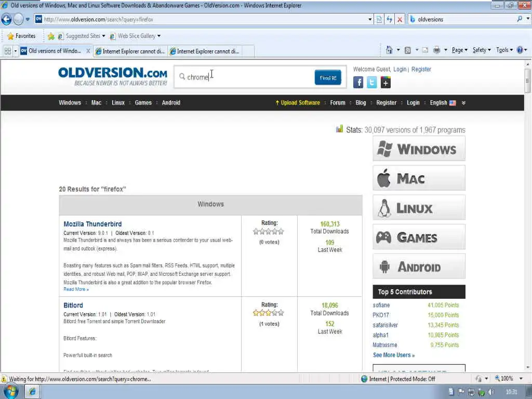Click Upload Software link
Screen dimensions: 532x399
point(298,103)
